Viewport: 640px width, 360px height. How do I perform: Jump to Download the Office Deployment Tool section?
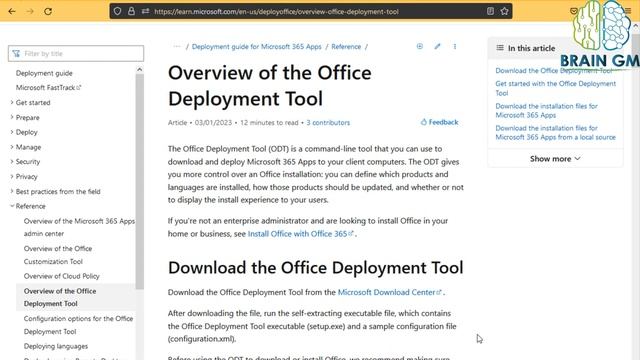pyautogui.click(x=553, y=71)
